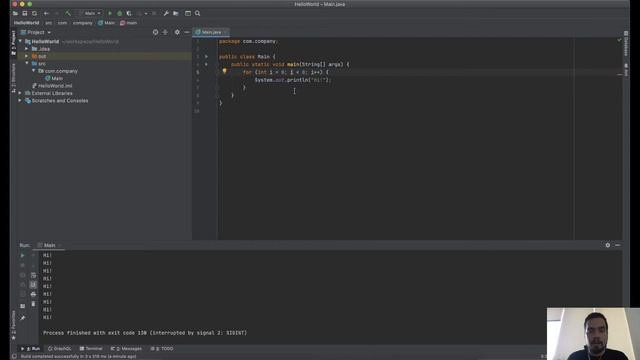Click the 'package com.company;' code line
Image resolution: width=640 pixels, height=360 pixels.
(x=248, y=41)
